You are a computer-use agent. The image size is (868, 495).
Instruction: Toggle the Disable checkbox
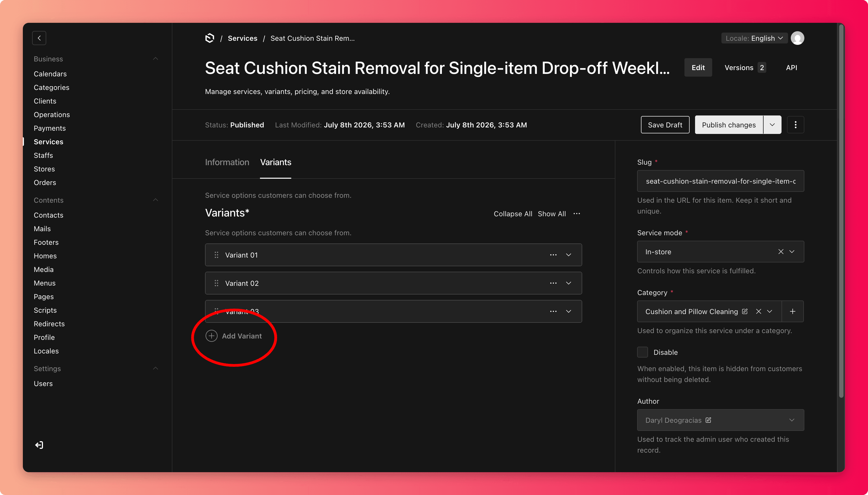[x=642, y=352]
